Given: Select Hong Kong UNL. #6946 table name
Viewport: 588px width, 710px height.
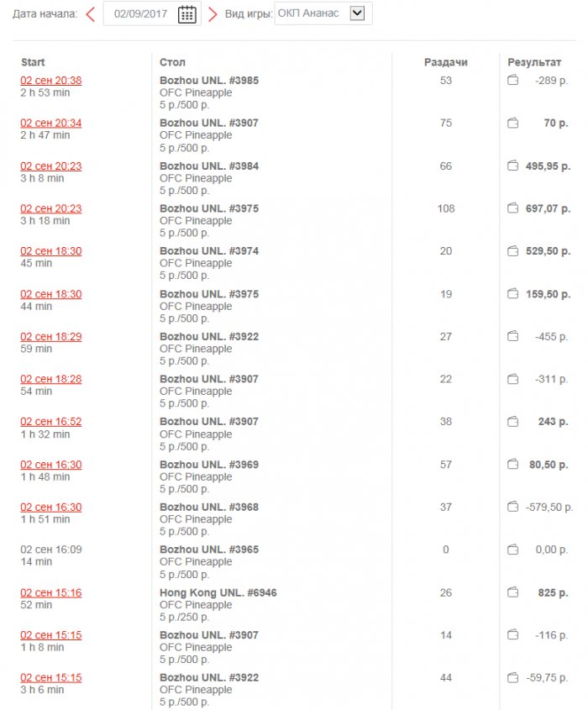Looking at the screenshot, I should click(x=218, y=592).
